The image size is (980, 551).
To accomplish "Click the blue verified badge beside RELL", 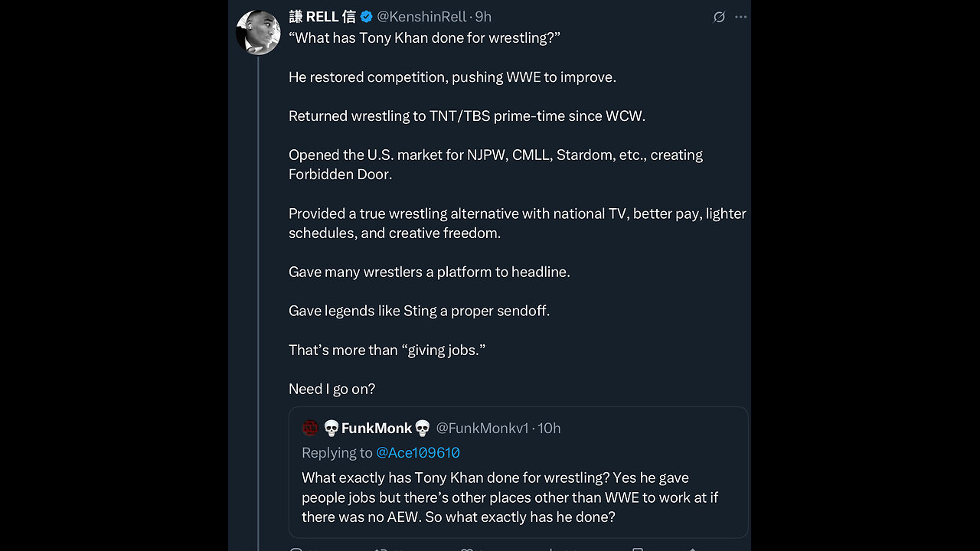I will (367, 17).
